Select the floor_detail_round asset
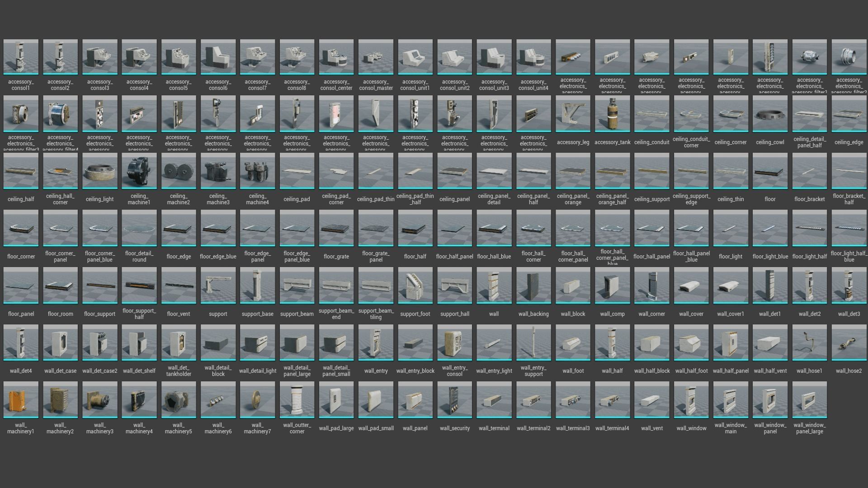 coord(139,228)
